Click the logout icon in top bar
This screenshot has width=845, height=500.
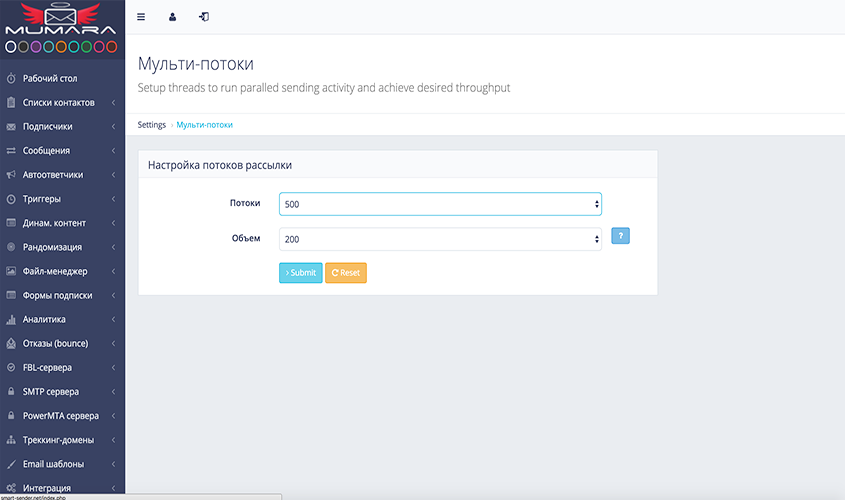[x=204, y=17]
